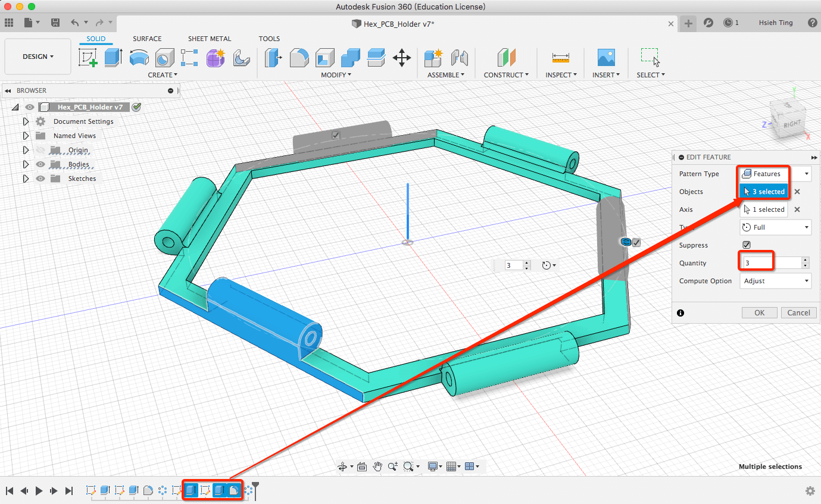The image size is (821, 504).
Task: Open the Surface tab
Action: (x=147, y=39)
